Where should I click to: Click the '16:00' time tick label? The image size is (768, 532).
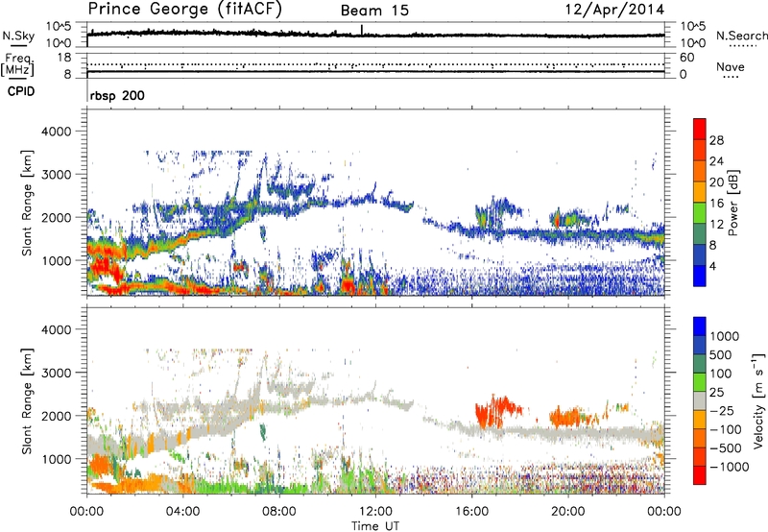tap(471, 512)
